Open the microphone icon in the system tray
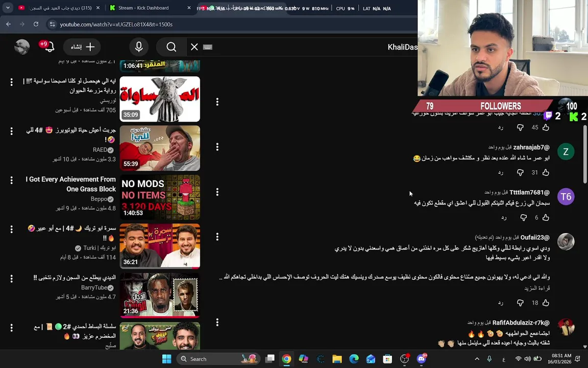 point(489,359)
